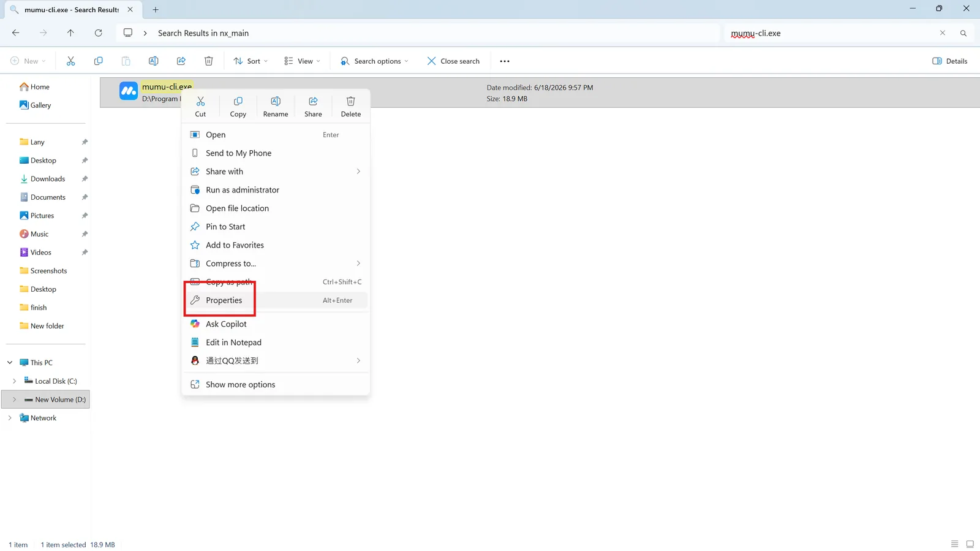Click the search magnifier icon

coord(963,33)
